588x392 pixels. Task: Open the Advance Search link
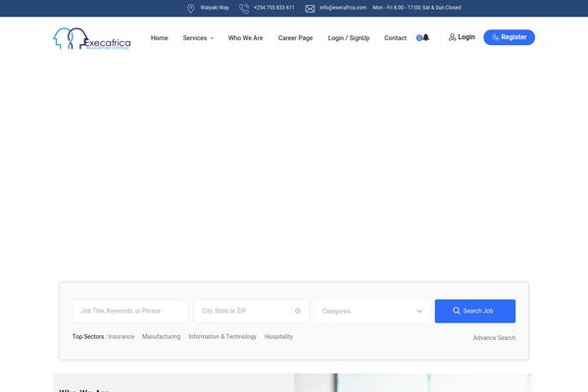[x=494, y=337]
